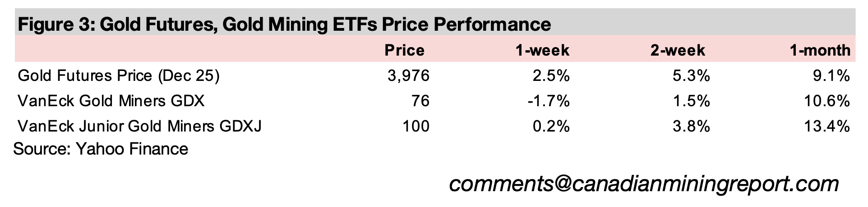Select the 2-week column header
The width and height of the screenshot is (868, 207).
tap(678, 50)
